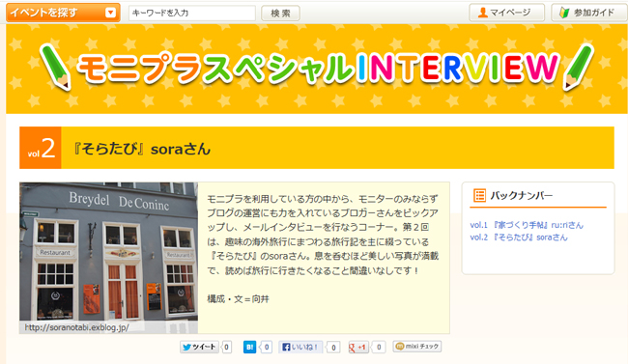628x364 pixels.
Task: Click the Facebook like count box
Action: click(333, 348)
